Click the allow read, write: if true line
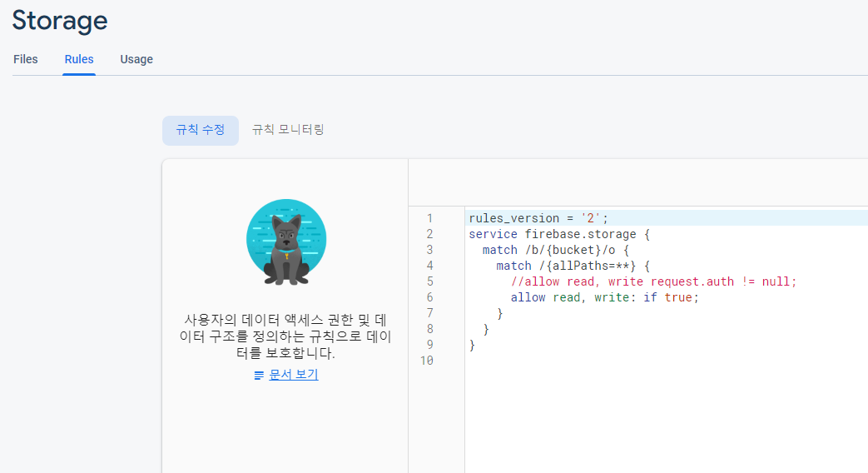 pos(604,297)
